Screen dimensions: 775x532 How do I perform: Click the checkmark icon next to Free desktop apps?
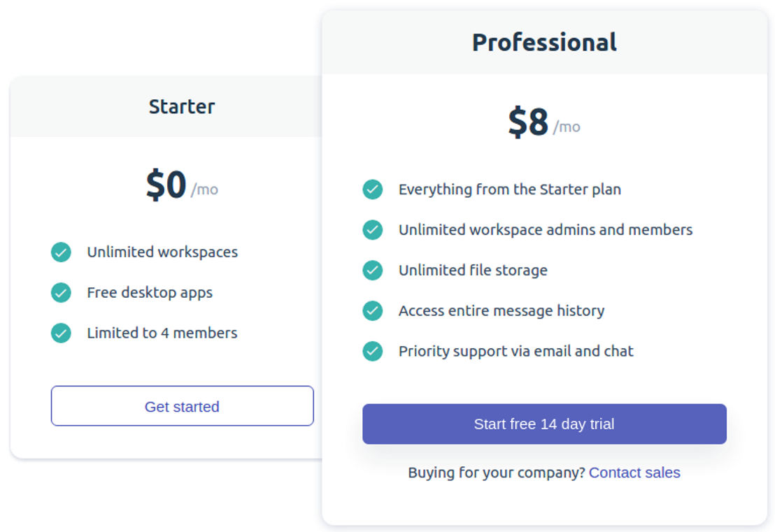tap(61, 292)
